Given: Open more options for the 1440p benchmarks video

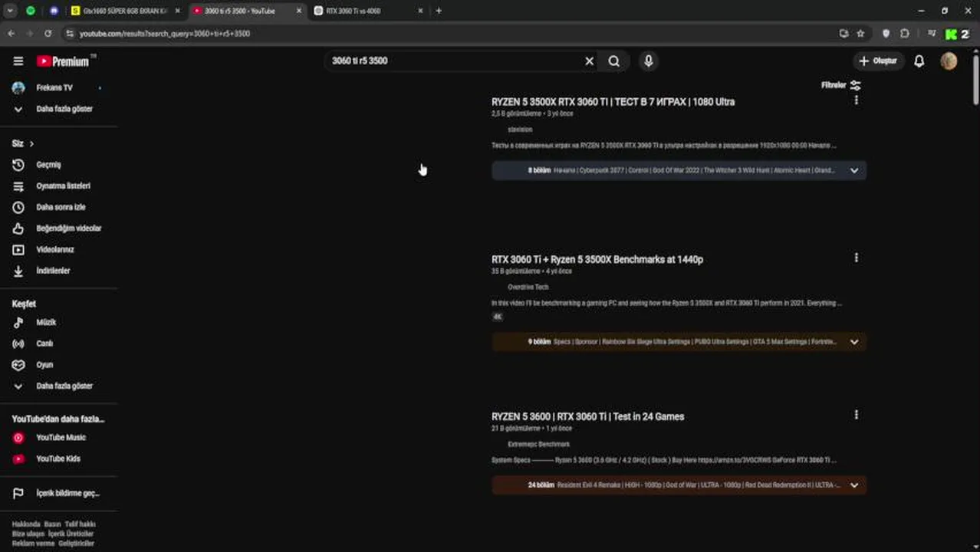Looking at the screenshot, I should pos(856,258).
